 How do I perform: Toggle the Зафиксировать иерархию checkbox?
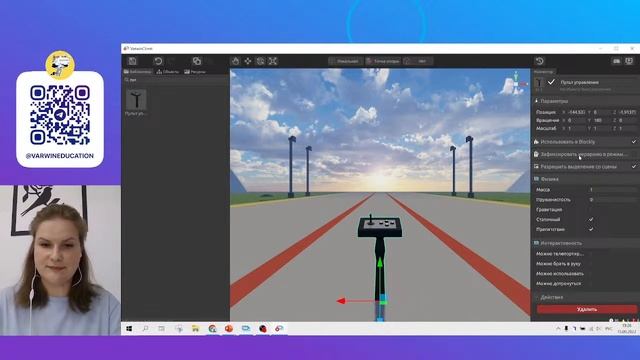coord(633,154)
